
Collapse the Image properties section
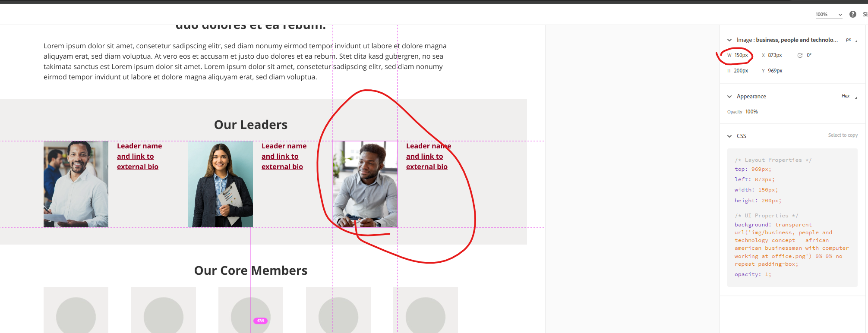(x=729, y=40)
